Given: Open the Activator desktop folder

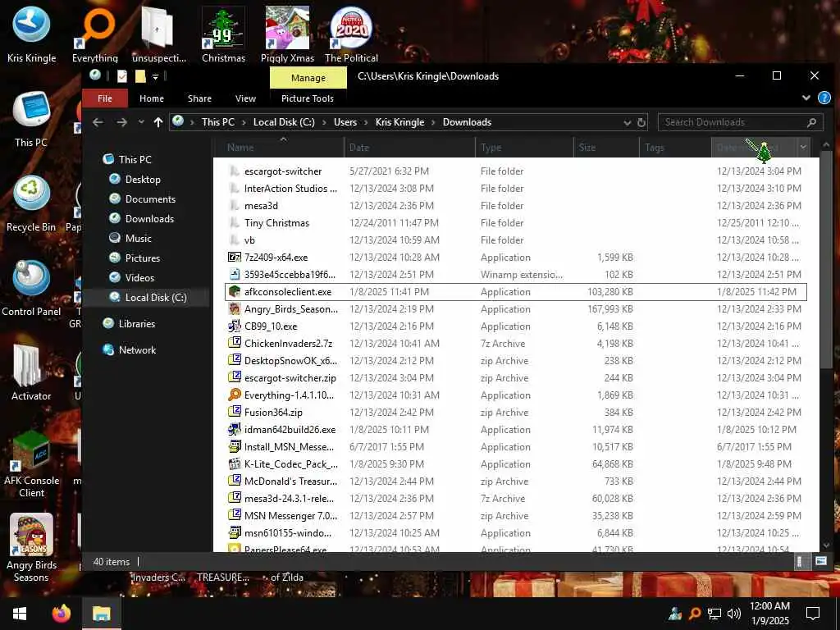Looking at the screenshot, I should pos(31,373).
